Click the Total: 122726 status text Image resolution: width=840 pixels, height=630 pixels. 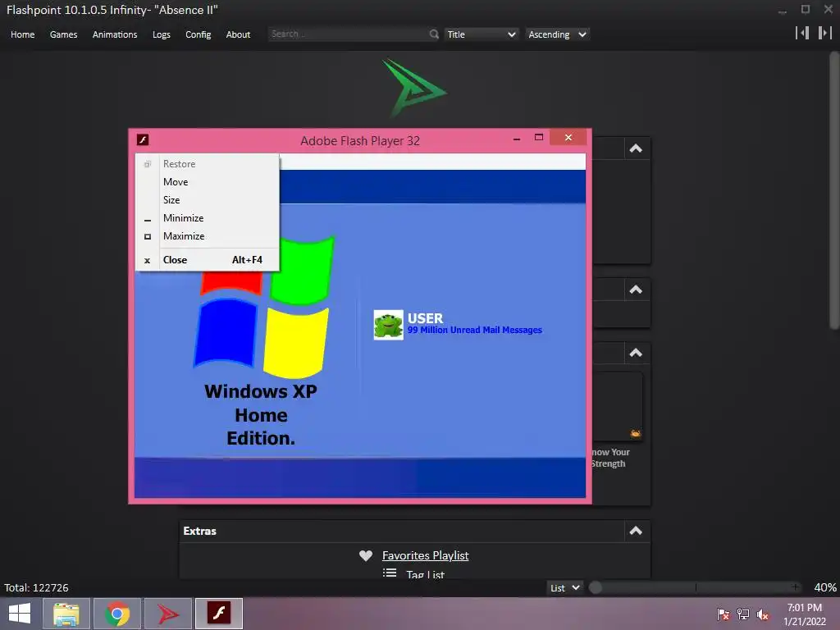(x=36, y=587)
